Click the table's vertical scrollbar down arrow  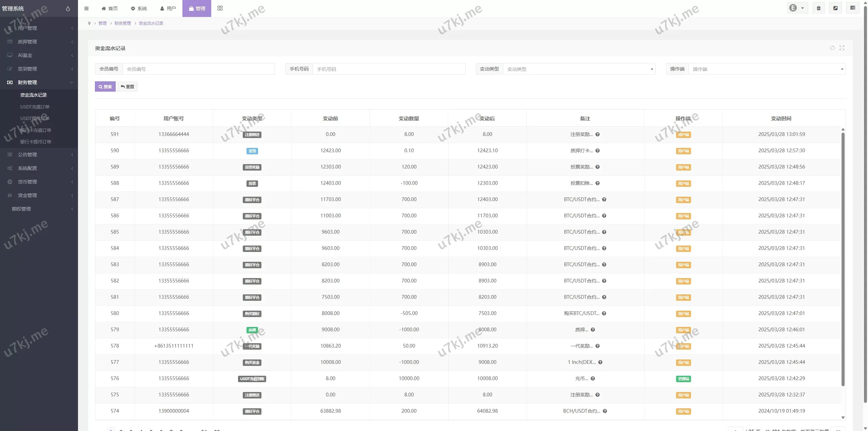[x=843, y=418]
